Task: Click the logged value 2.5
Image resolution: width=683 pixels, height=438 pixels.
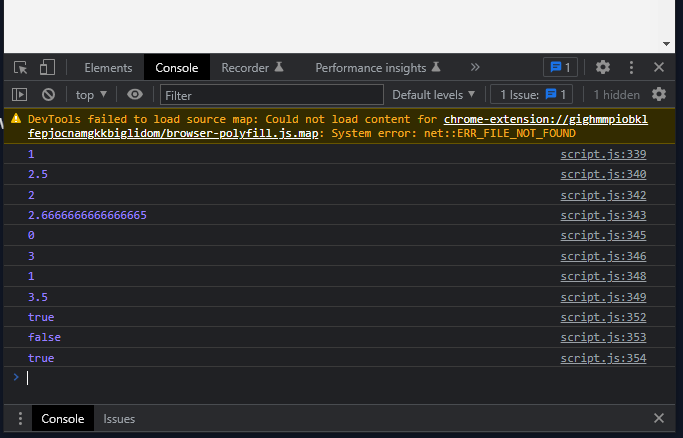Action: [x=38, y=174]
